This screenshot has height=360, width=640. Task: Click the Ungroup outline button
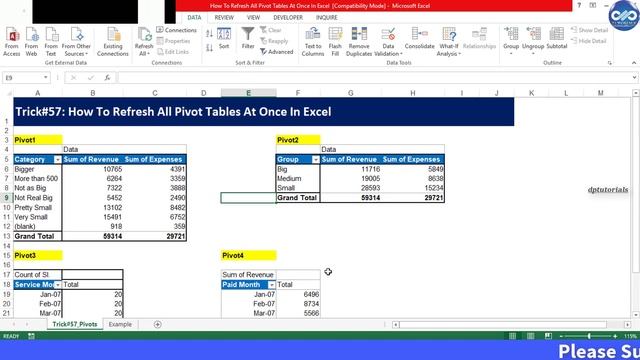tap(533, 41)
